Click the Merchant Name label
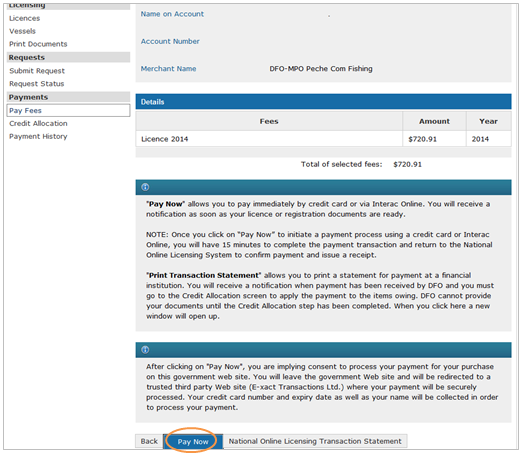Image resolution: width=520 pixels, height=455 pixels. tap(168, 69)
